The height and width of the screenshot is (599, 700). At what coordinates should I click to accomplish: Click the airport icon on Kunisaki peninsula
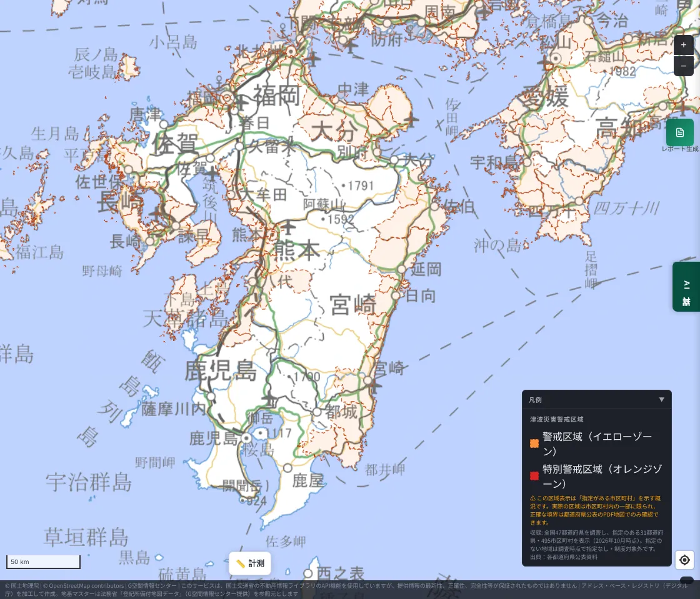point(411,119)
